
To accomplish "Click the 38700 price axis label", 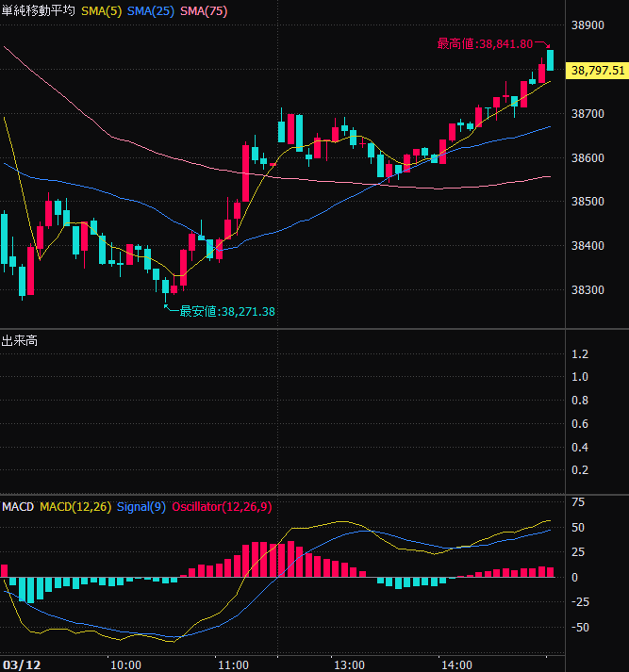I will pyautogui.click(x=588, y=114).
